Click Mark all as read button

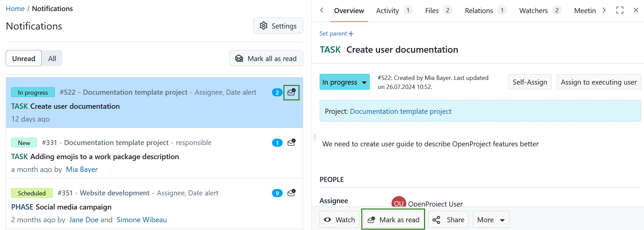[266, 58]
